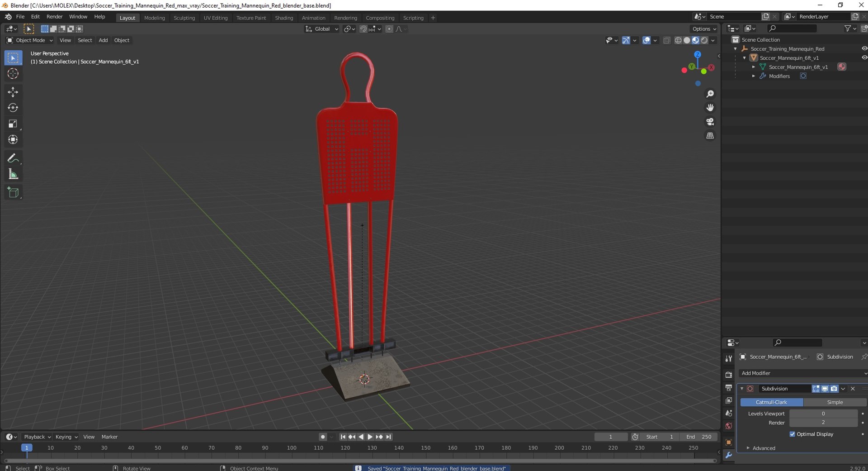Activate the Select Box tool

click(13, 58)
